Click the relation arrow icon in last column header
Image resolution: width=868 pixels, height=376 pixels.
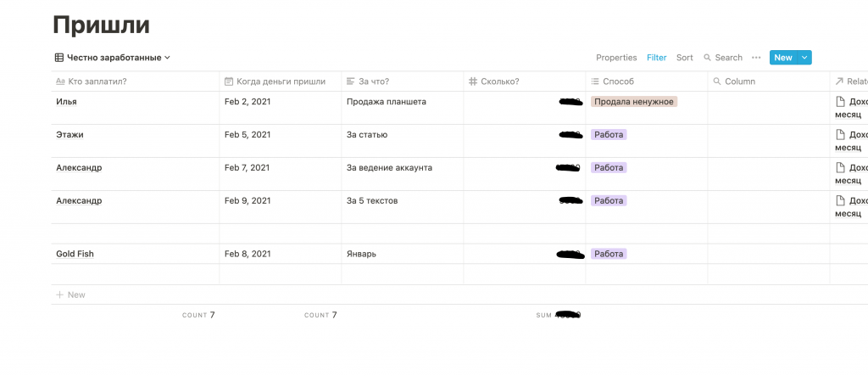[839, 81]
